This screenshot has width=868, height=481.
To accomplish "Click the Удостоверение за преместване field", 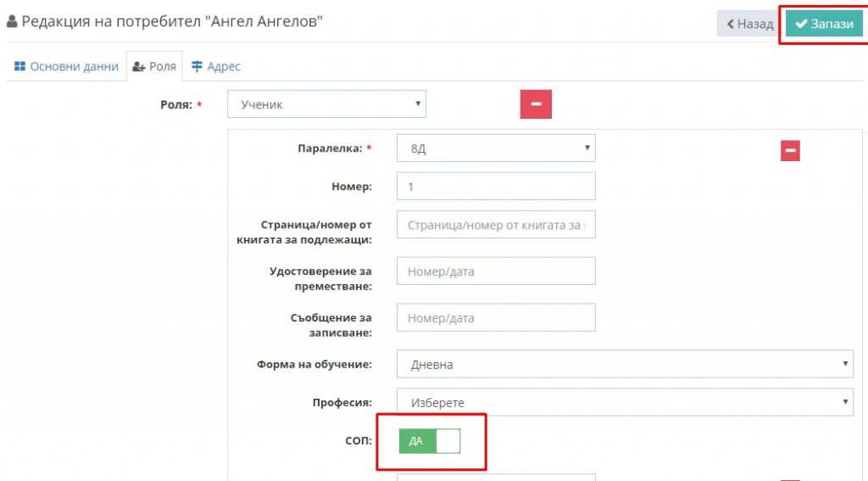I will tap(496, 271).
